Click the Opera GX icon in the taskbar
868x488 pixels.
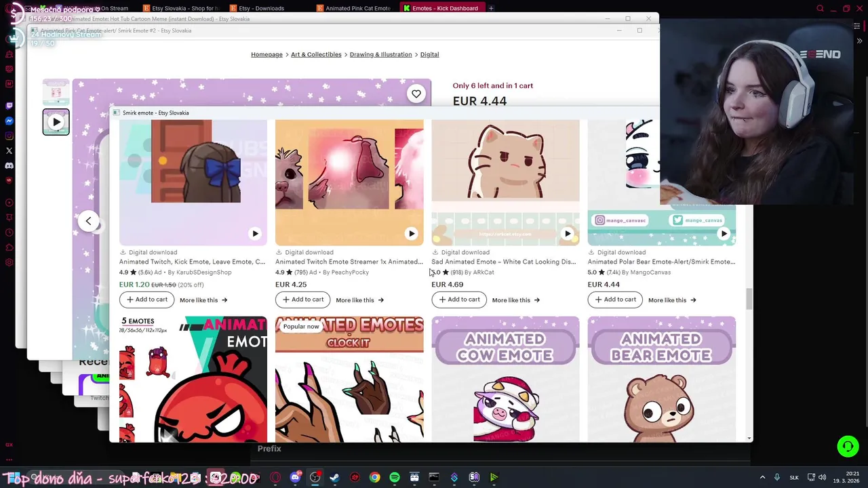(x=275, y=477)
